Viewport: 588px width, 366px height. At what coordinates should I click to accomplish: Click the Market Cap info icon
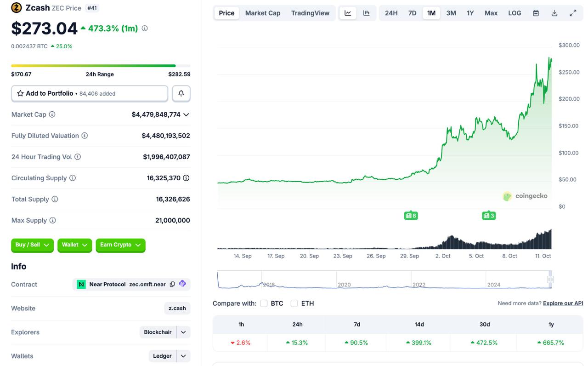pos(52,114)
